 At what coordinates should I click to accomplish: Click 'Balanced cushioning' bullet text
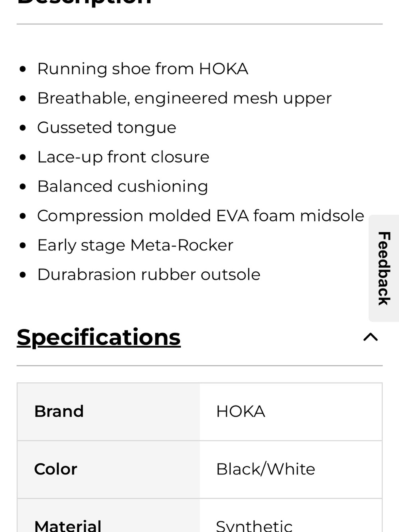(123, 186)
